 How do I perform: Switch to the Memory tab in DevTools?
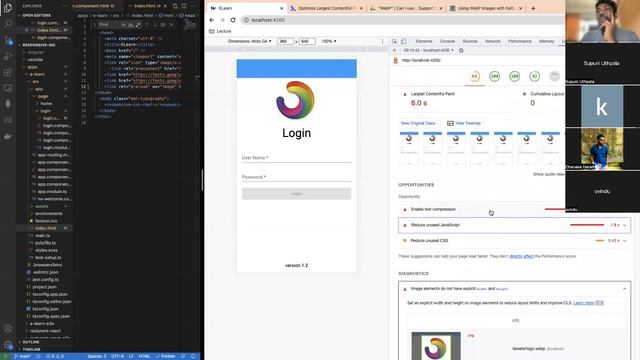(x=546, y=41)
